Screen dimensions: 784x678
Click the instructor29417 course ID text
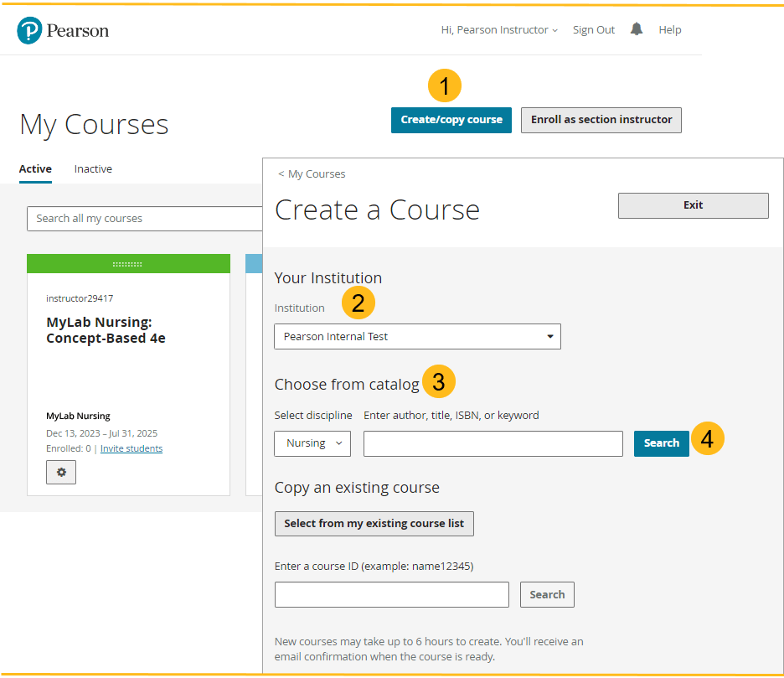click(80, 298)
